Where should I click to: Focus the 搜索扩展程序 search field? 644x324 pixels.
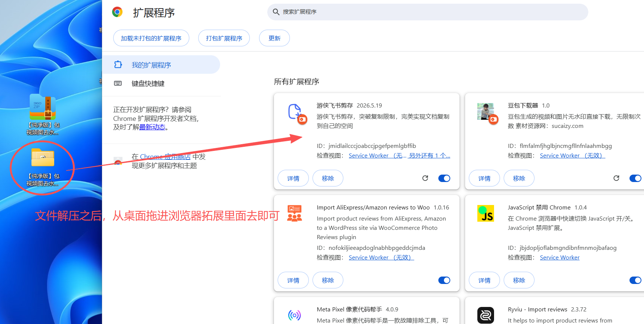click(x=428, y=12)
